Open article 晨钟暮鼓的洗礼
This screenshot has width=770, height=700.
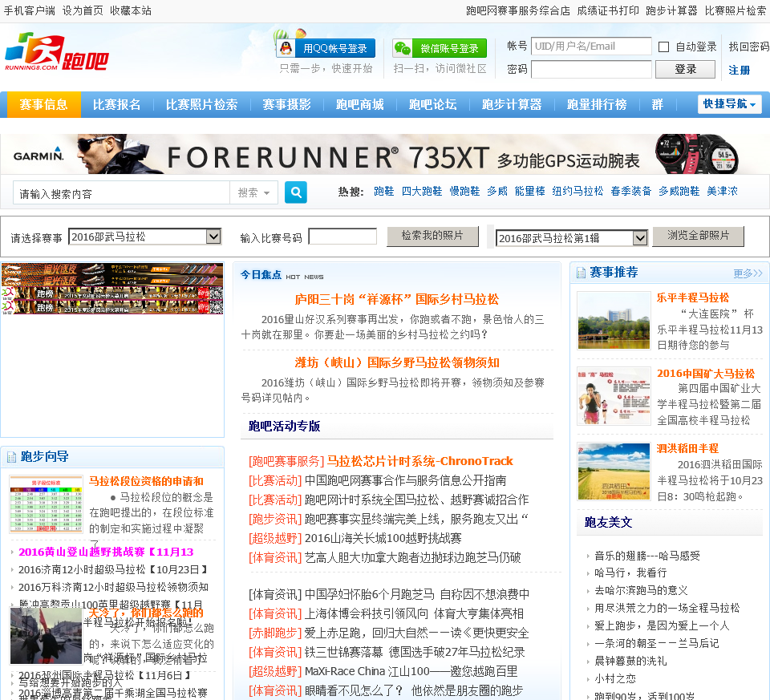(630, 662)
